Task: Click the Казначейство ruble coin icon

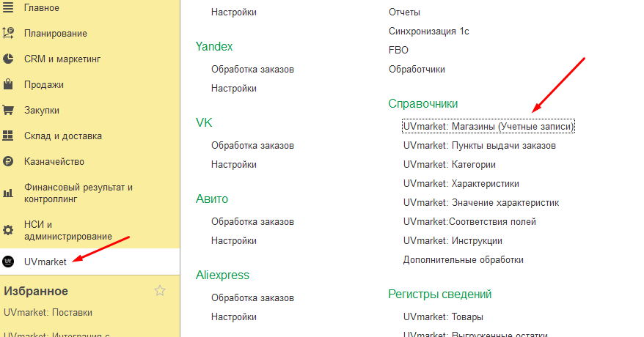Action: pos(8,161)
